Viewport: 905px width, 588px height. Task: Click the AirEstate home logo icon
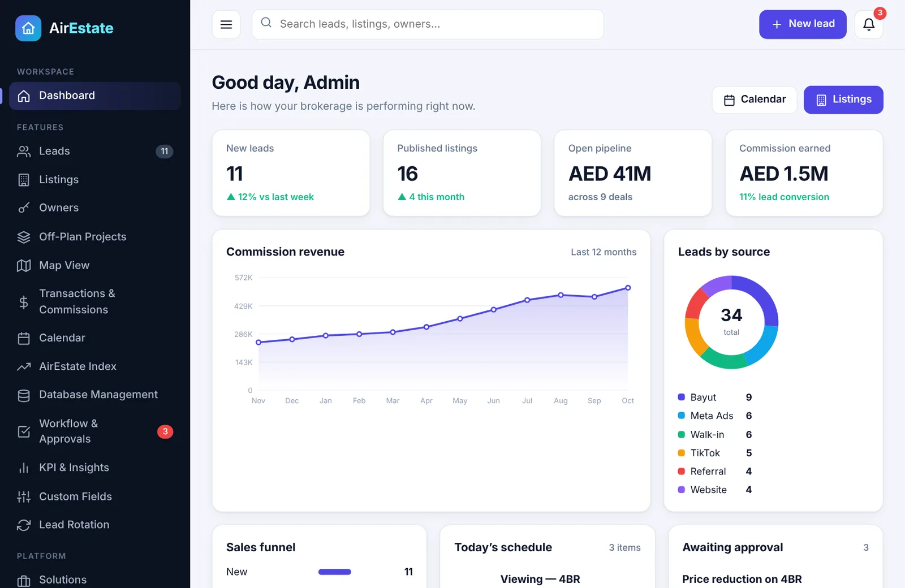pos(28,28)
